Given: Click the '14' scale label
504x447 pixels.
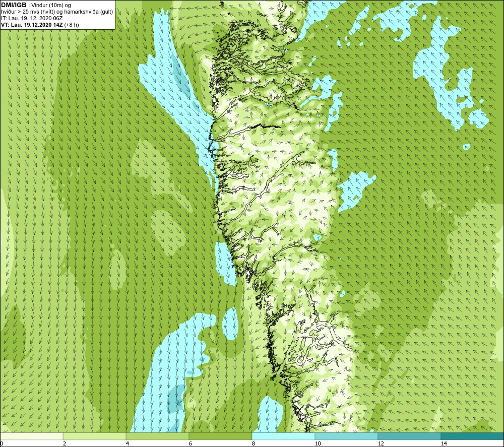Looking at the screenshot, I should tap(444, 443).
